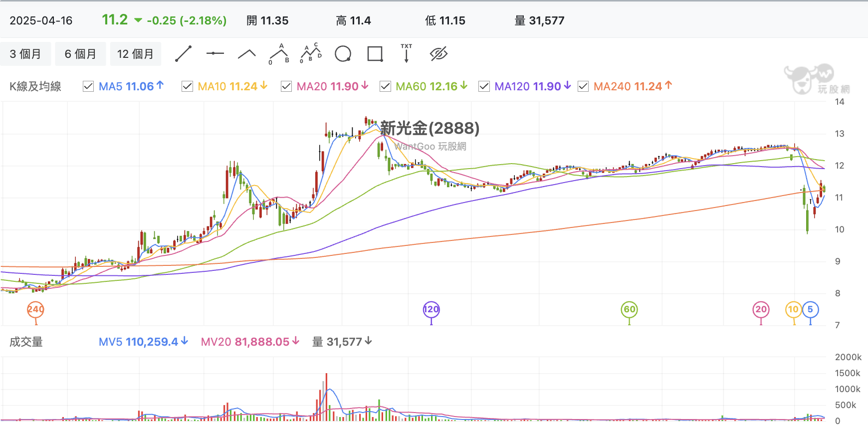Click the MA120 11.90 label
This screenshot has width=868, height=431.
coord(533,86)
